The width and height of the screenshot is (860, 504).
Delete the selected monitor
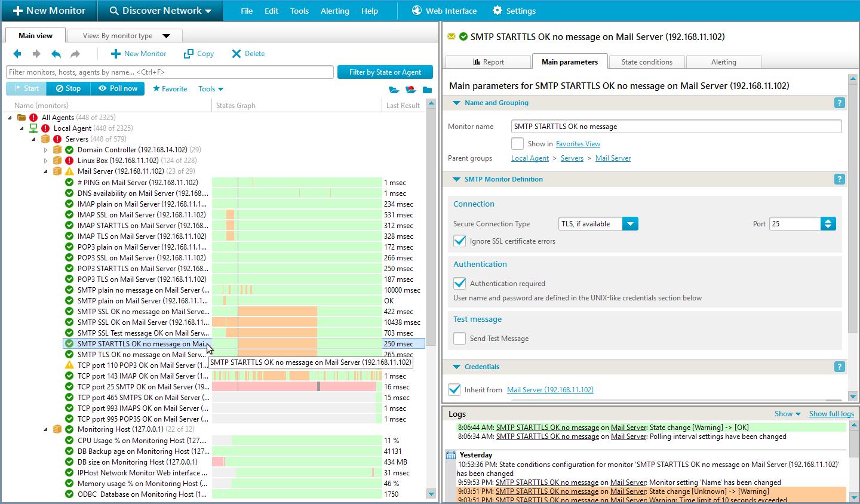248,54
